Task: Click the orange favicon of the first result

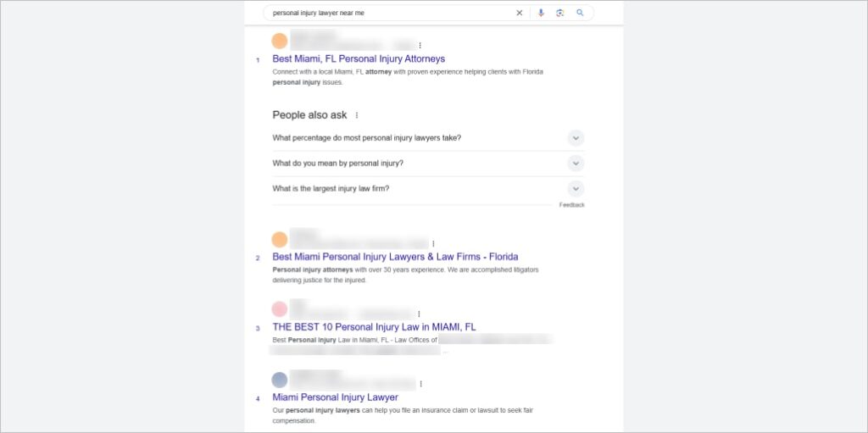Action: click(x=280, y=41)
